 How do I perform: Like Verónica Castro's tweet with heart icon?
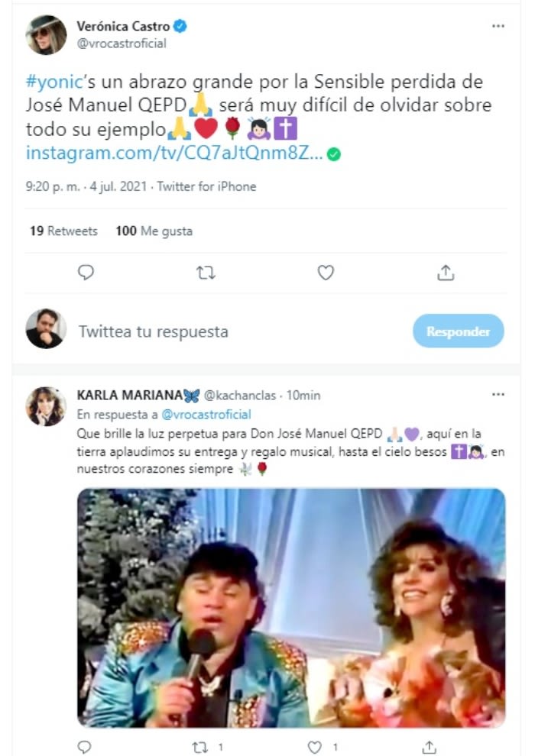tap(326, 273)
